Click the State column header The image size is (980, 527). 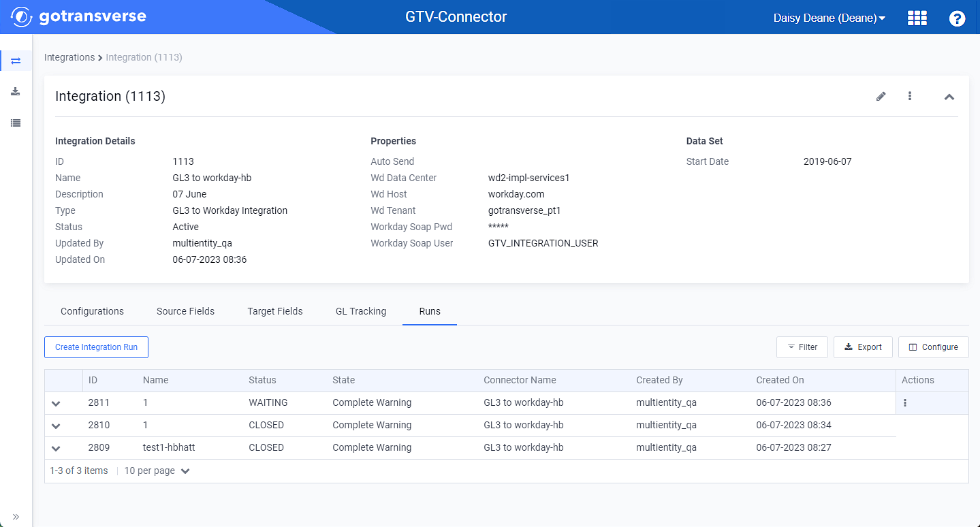coord(343,380)
